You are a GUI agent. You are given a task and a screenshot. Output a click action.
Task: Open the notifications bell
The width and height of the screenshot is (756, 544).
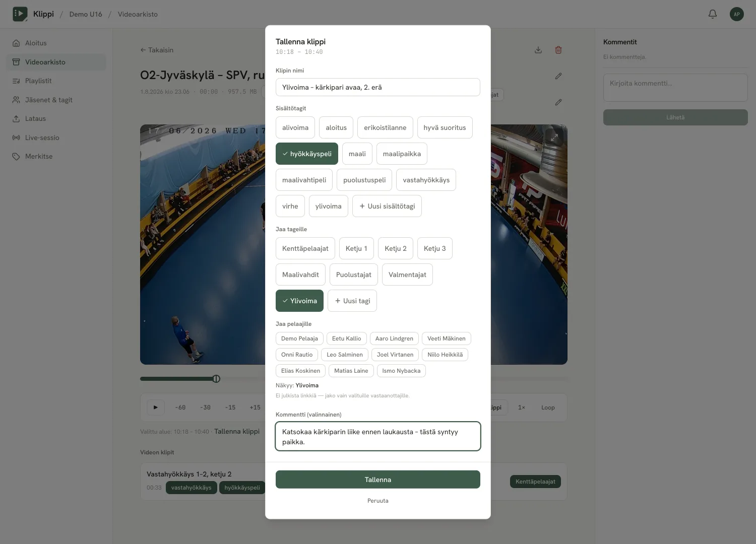click(713, 14)
